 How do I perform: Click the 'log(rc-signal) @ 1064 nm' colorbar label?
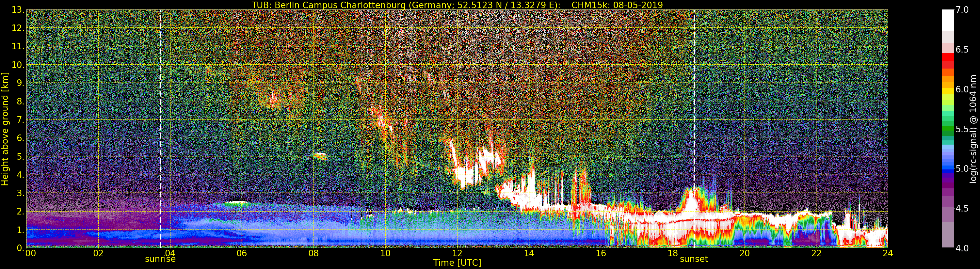tap(973, 129)
